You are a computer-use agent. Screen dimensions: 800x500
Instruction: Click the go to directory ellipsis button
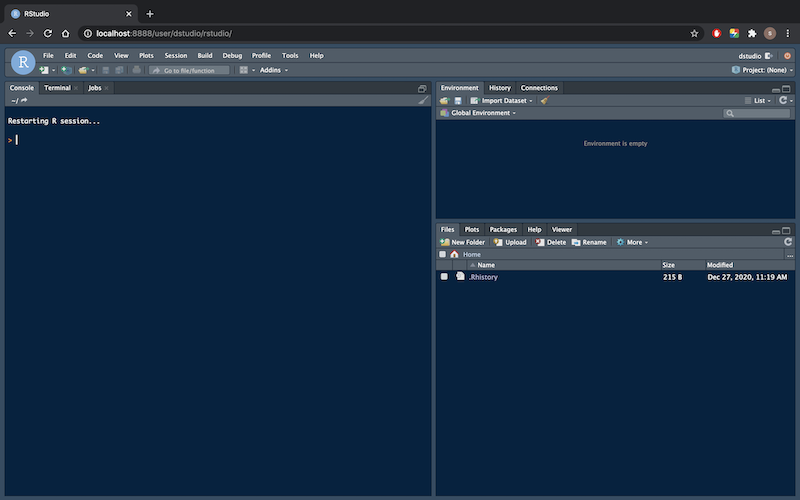point(790,255)
